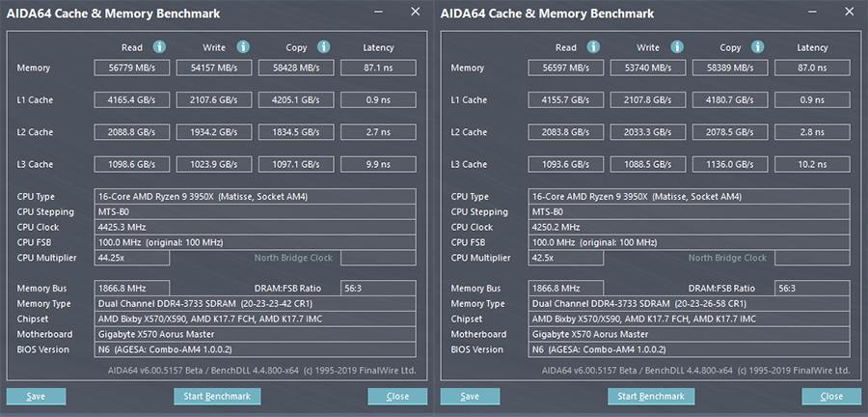Select L1 Cache Copy 4180.7 GB/s
868x417 pixels.
pyautogui.click(x=730, y=100)
